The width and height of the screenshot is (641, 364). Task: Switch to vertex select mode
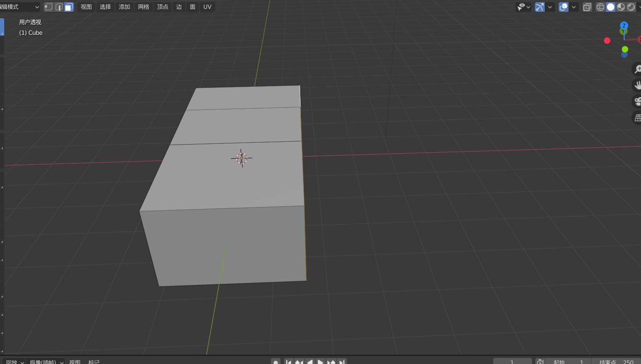[49, 7]
